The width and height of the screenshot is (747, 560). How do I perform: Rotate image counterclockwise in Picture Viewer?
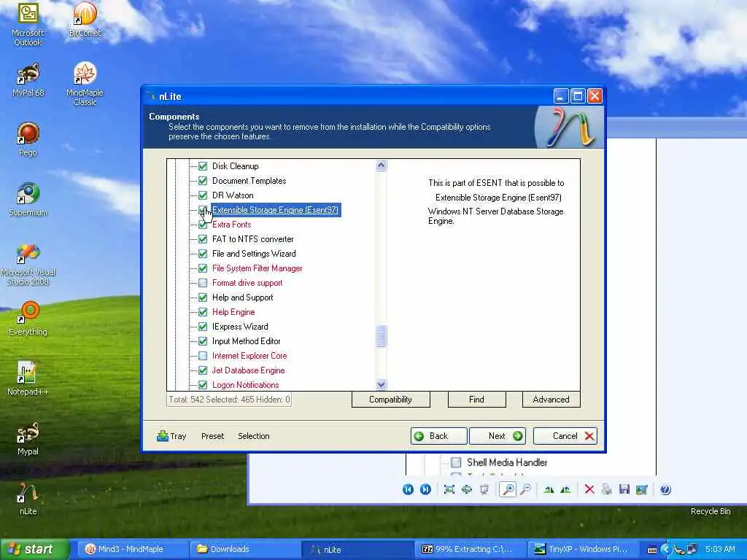[565, 489]
